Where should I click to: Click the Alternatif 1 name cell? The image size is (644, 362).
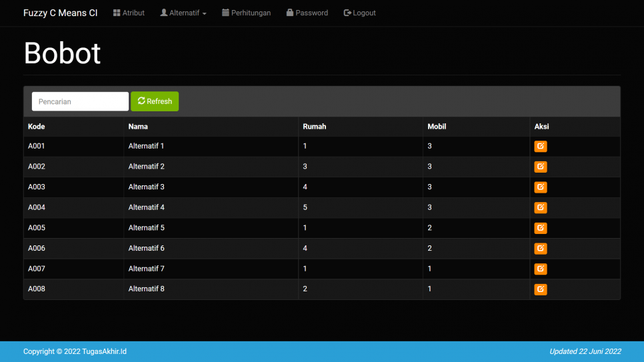[211, 146]
